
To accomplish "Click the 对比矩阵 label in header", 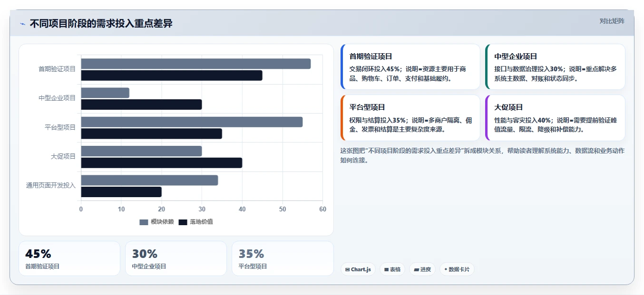I will [612, 21].
